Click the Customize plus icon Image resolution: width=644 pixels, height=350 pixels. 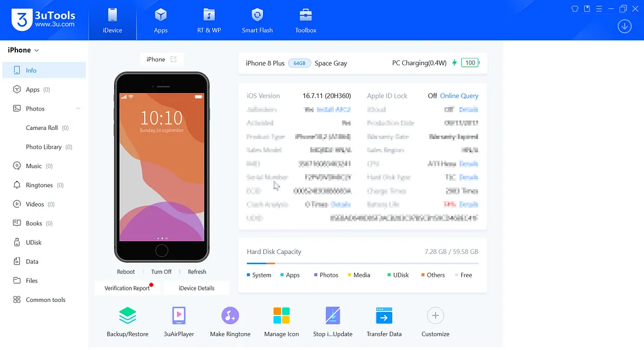tap(435, 316)
